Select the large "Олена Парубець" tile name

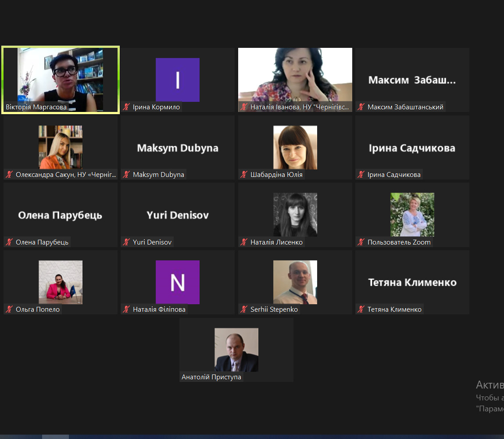click(x=60, y=215)
